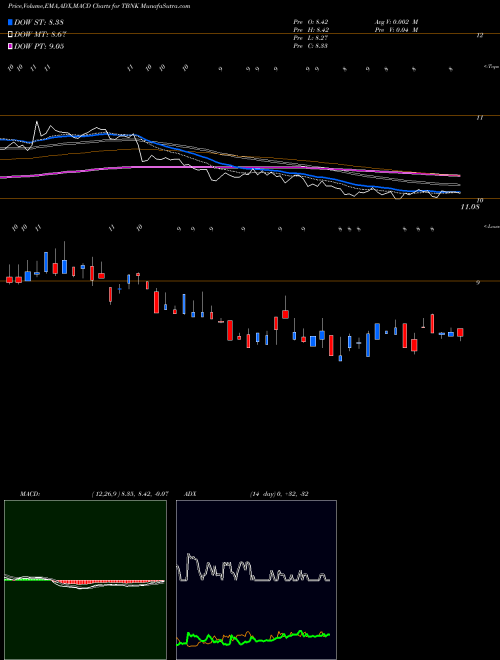Click the 'Pre H: 8.42' value
Viewport: 500px width, 660px height.
(x=311, y=30)
